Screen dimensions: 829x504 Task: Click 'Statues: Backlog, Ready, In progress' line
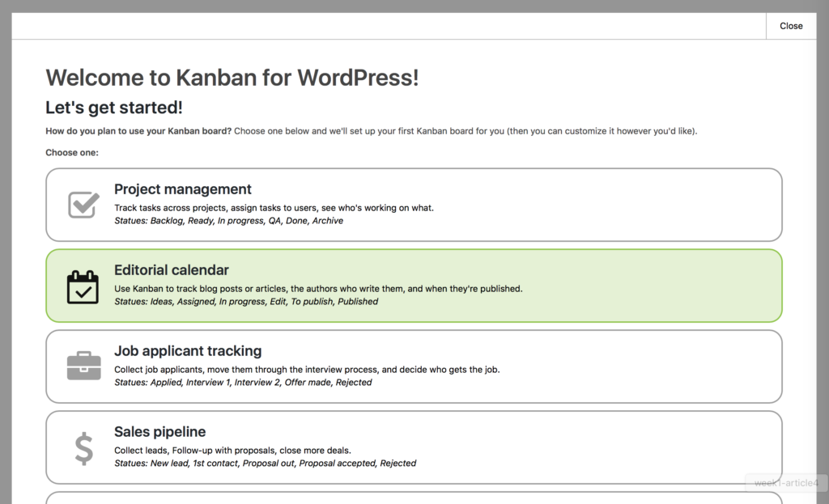228,221
